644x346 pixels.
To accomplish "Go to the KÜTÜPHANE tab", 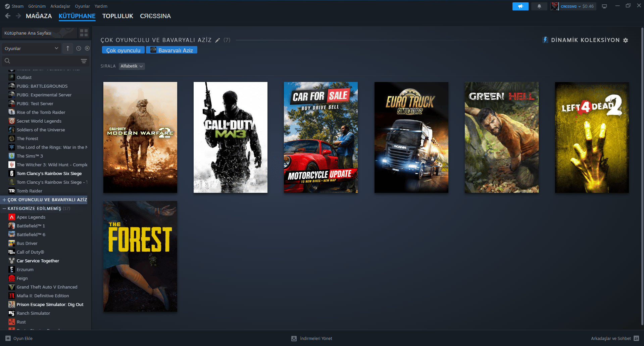I will tap(77, 16).
